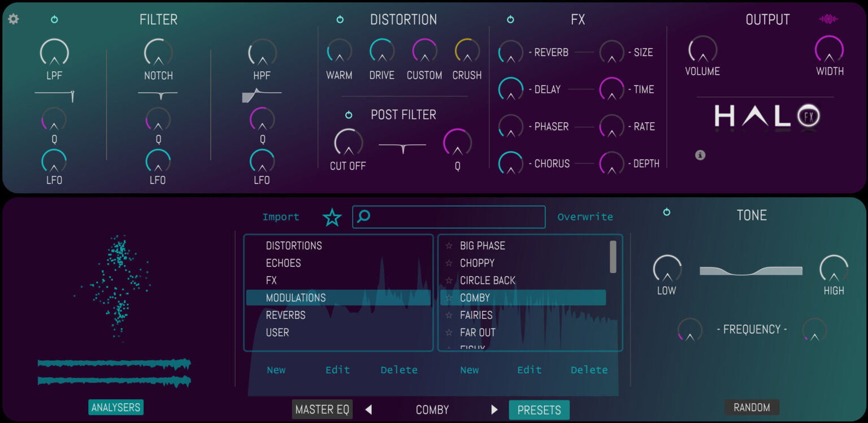
Task: Disable the FX section power switch
Action: [510, 19]
